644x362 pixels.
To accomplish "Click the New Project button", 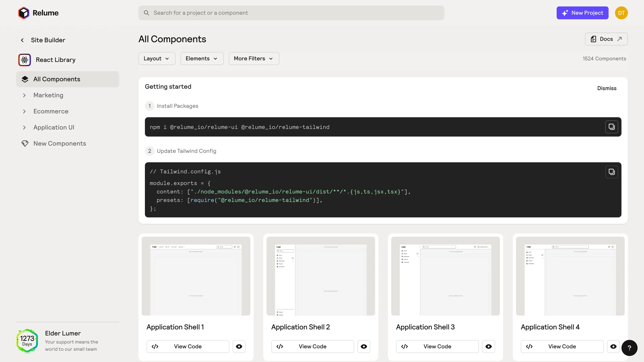I will pyautogui.click(x=582, y=13).
